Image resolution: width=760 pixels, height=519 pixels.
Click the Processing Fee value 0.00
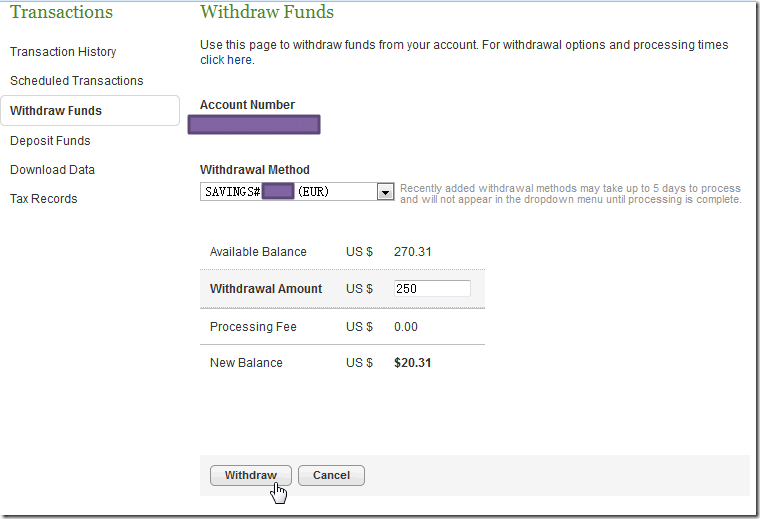[406, 327]
